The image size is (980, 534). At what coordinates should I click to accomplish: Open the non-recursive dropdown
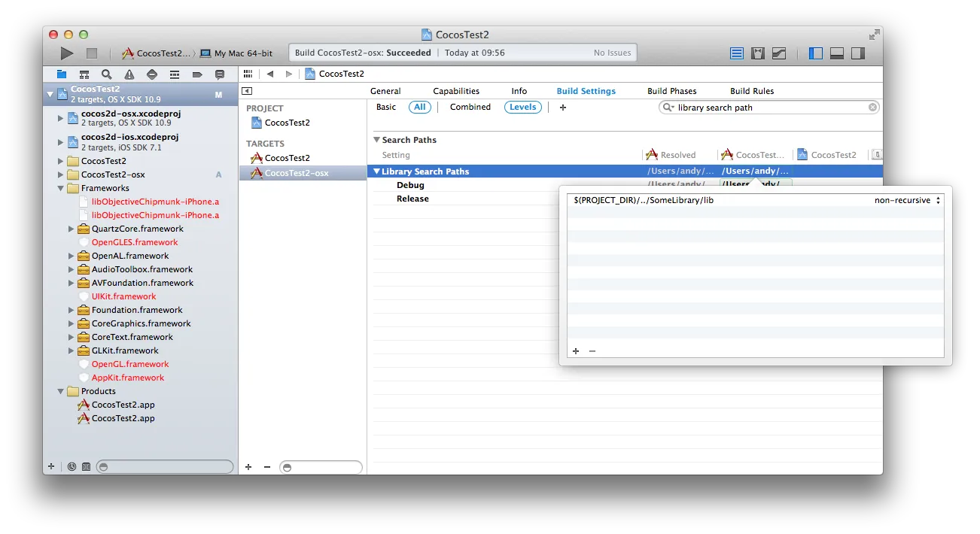(x=907, y=201)
